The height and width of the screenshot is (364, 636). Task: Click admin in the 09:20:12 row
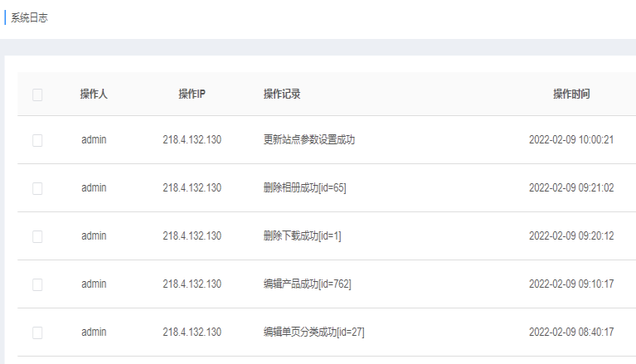pyautogui.click(x=94, y=235)
